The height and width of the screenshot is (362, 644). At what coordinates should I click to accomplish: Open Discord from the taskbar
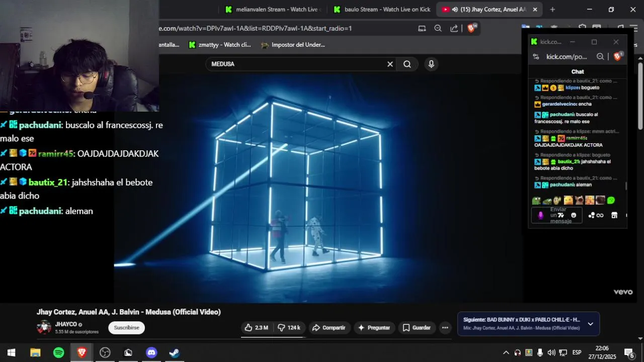pos(151,352)
